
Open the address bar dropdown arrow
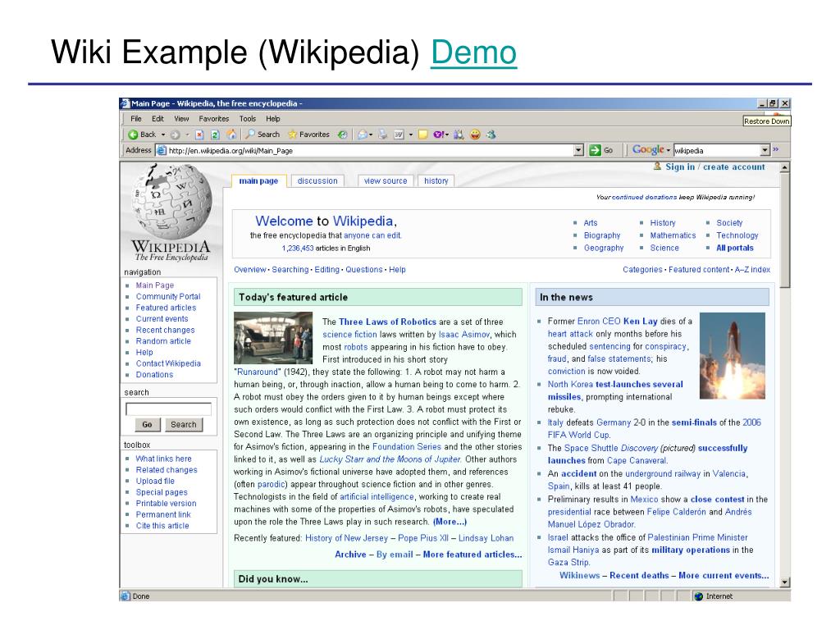pos(578,151)
